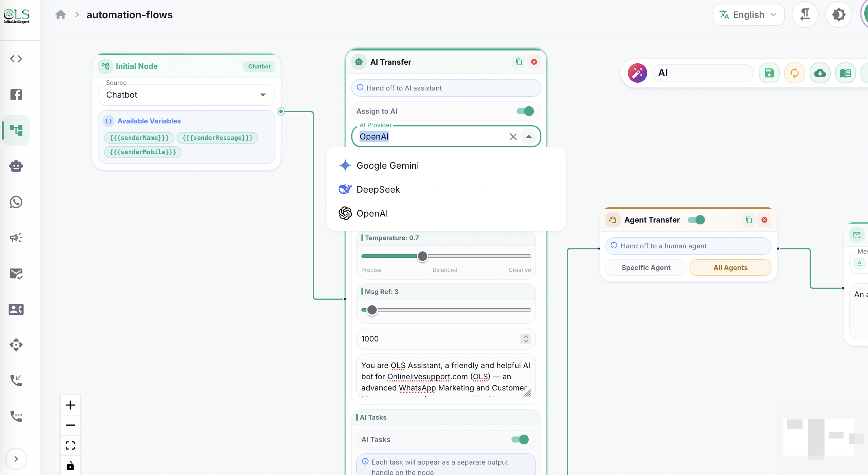Image resolution: width=868 pixels, height=475 pixels.
Task: Open the phone dial sidebar icon
Action: (16, 416)
